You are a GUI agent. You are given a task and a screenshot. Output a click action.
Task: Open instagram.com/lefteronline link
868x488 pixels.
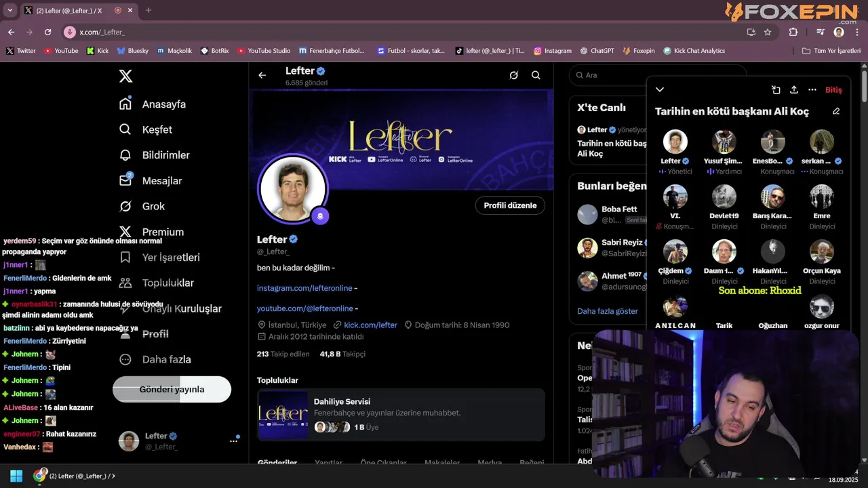point(305,288)
